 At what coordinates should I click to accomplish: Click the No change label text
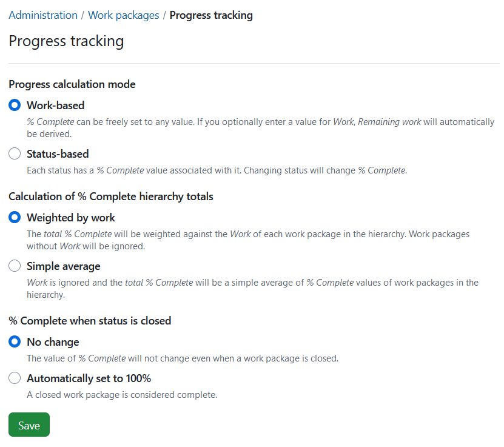coord(52,341)
